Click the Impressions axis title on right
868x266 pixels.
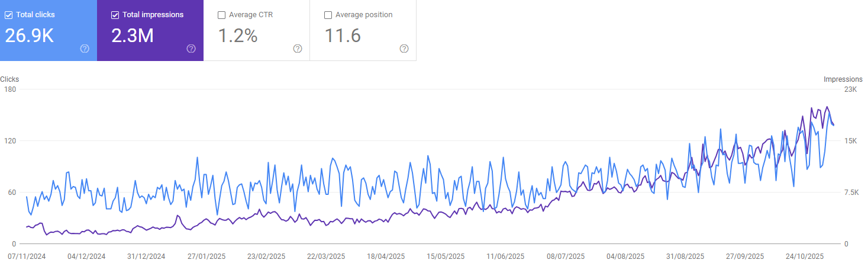[x=843, y=79]
